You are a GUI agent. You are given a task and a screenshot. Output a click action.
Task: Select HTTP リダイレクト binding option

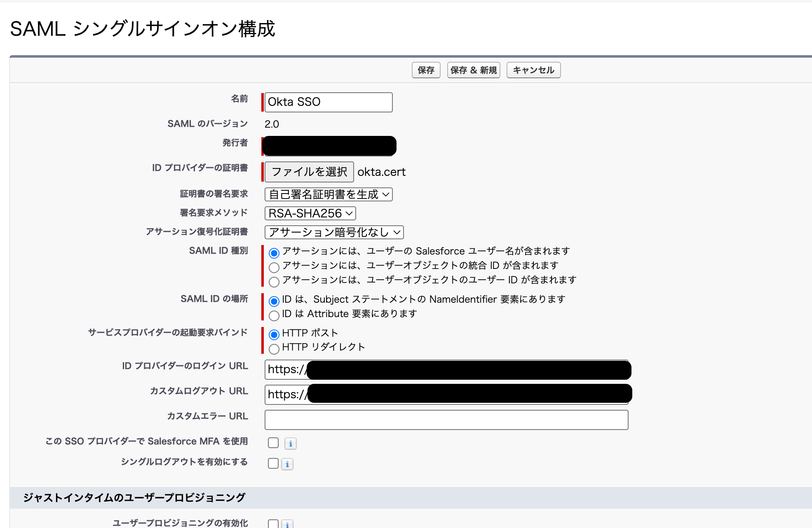coord(273,349)
